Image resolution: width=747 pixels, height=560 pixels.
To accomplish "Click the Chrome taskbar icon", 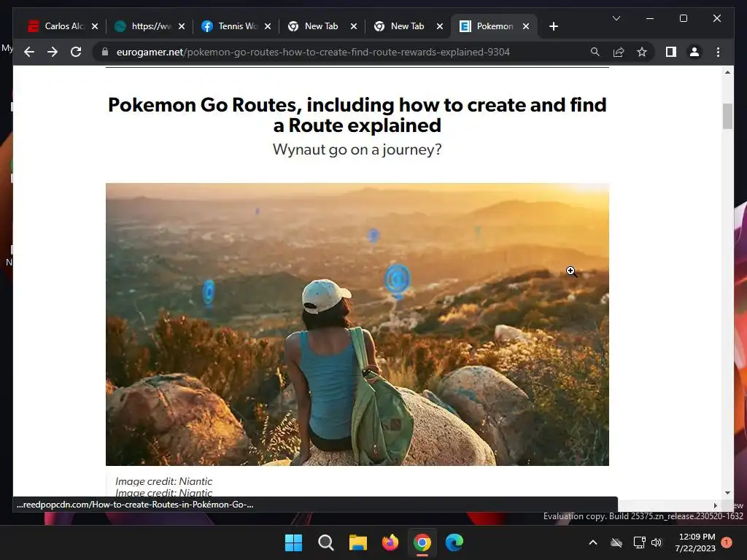I will tap(422, 542).
